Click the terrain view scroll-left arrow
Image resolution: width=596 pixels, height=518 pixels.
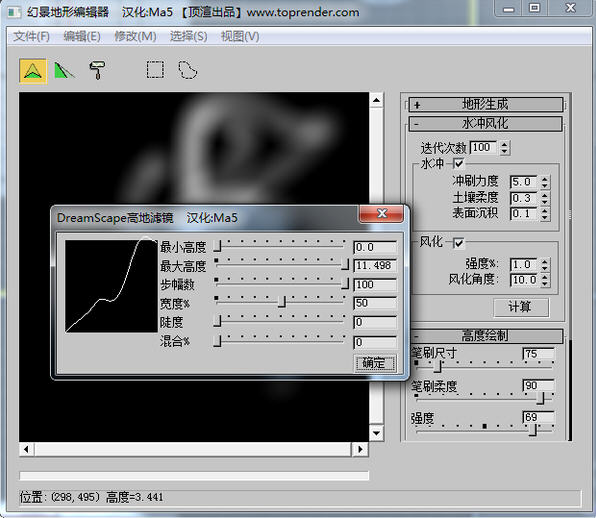27,449
